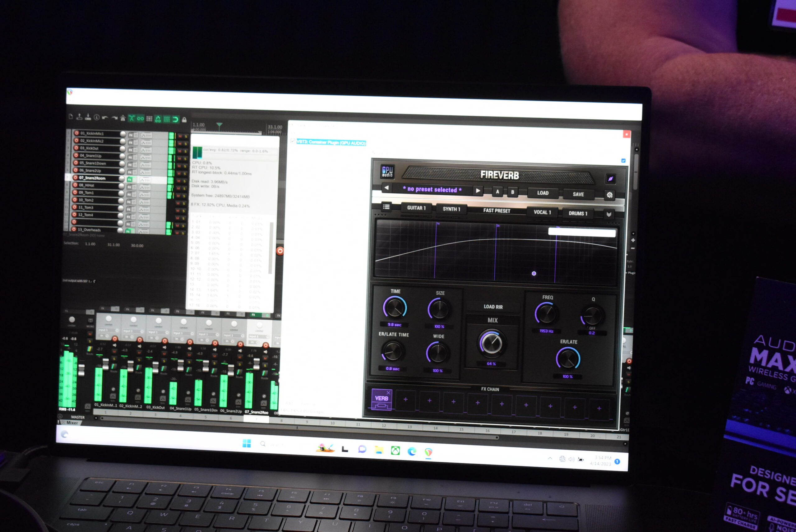Open FX button for 07_Snare2Room track
Viewport: 796px width, 532px height.
(x=130, y=179)
